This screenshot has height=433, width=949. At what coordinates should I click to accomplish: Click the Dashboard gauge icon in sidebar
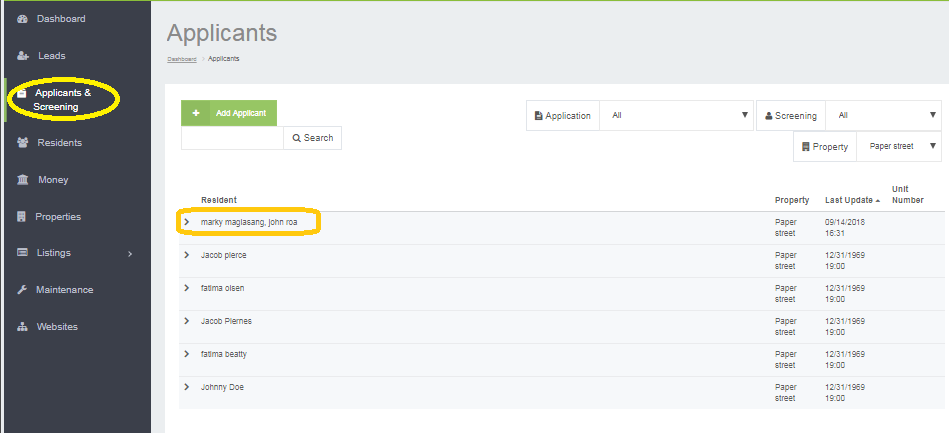pos(22,19)
